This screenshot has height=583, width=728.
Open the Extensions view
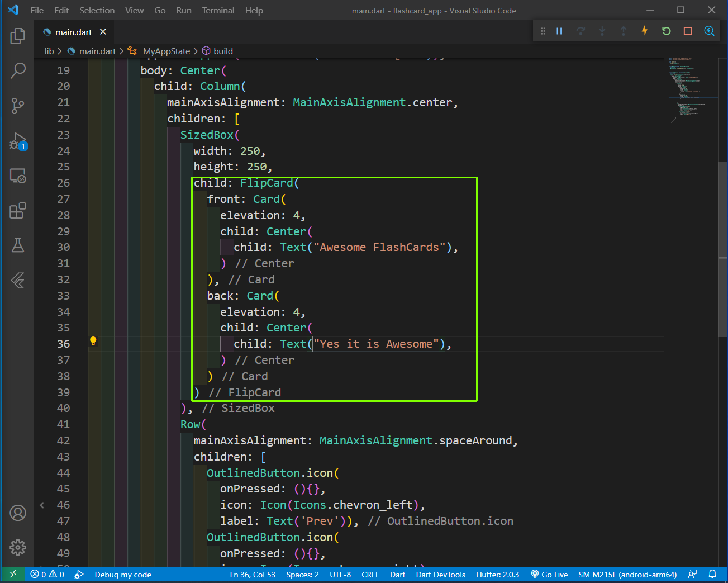[18, 211]
